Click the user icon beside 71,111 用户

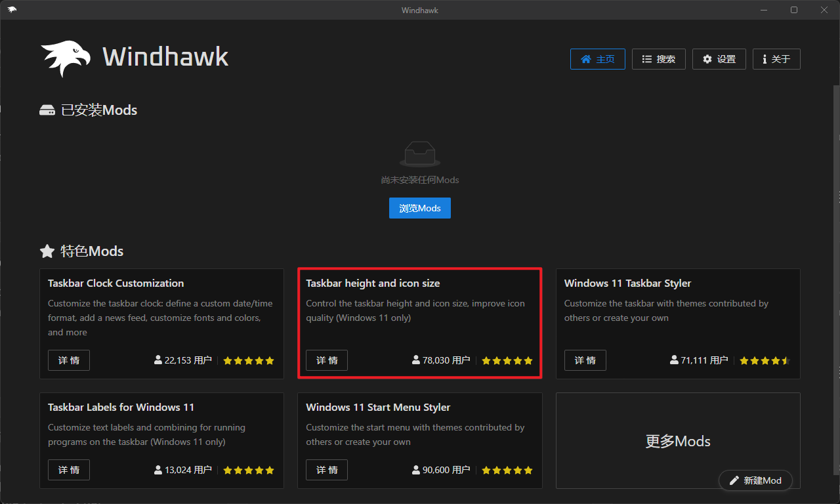(x=674, y=360)
